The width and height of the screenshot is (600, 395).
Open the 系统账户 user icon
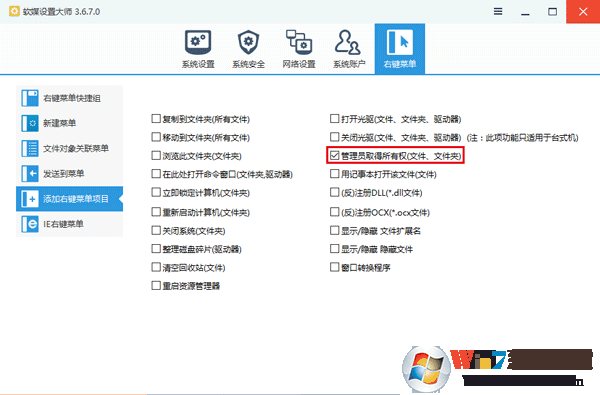point(349,49)
